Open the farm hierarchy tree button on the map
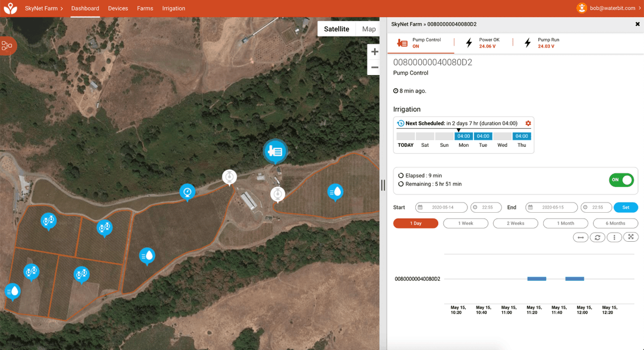The height and width of the screenshot is (350, 644). click(7, 46)
